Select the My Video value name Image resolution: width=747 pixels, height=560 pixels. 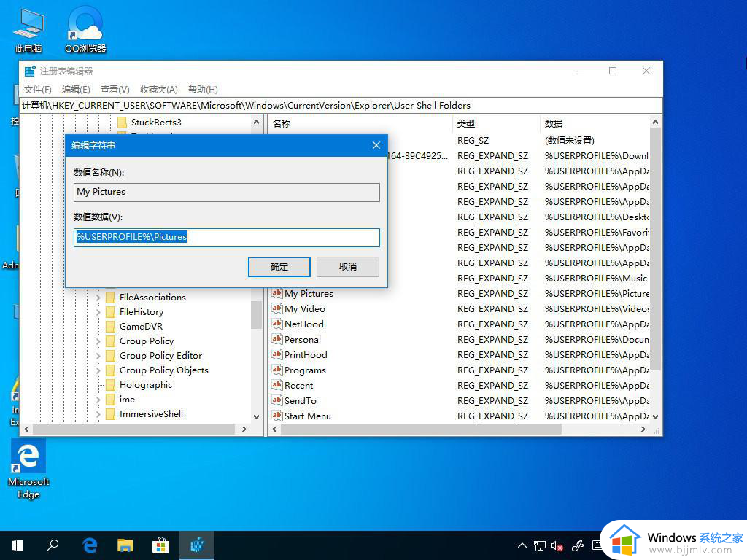click(x=305, y=308)
